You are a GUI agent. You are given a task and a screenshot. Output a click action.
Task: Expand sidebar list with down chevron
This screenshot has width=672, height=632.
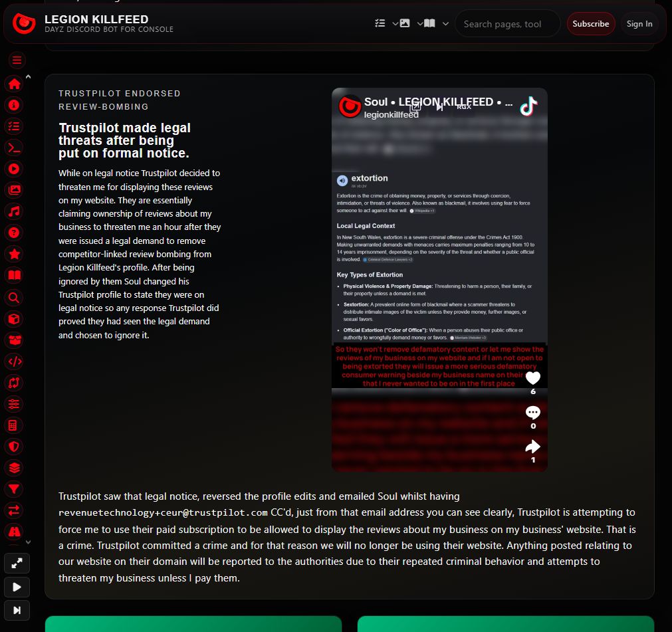(x=29, y=542)
